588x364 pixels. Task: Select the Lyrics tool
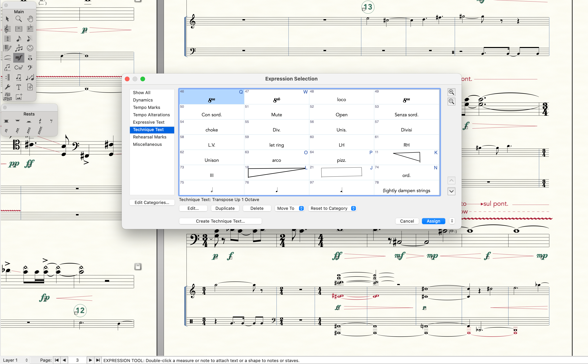click(7, 68)
